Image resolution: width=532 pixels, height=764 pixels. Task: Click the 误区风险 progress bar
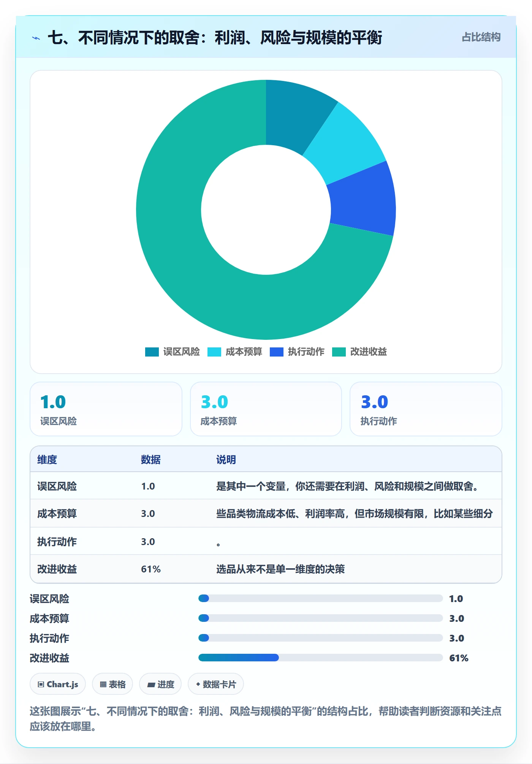pyautogui.click(x=321, y=599)
